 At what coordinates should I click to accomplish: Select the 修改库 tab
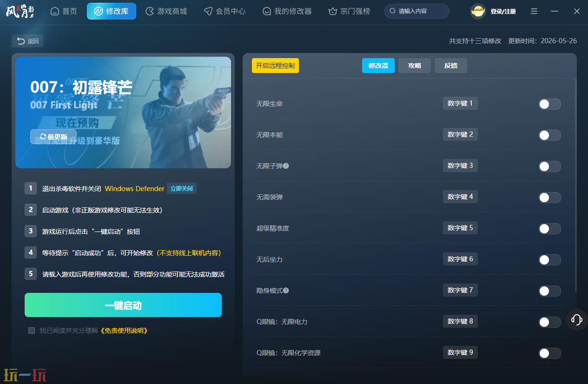112,11
